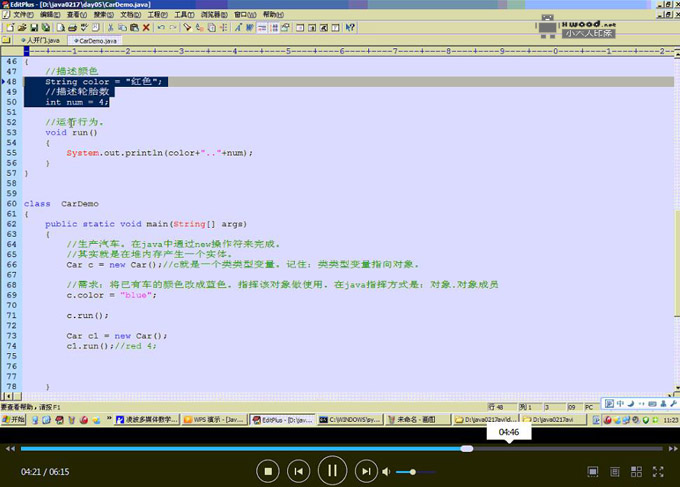Undo the last edit with the Undo arrow
680x487 pixels.
161,28
